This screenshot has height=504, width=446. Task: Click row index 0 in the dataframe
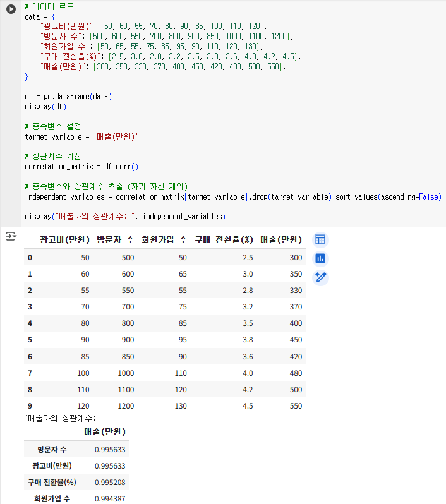[x=30, y=258]
